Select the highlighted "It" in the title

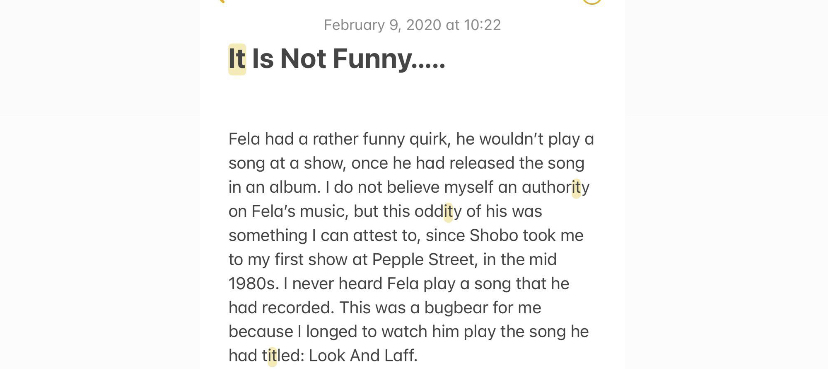[x=237, y=59]
